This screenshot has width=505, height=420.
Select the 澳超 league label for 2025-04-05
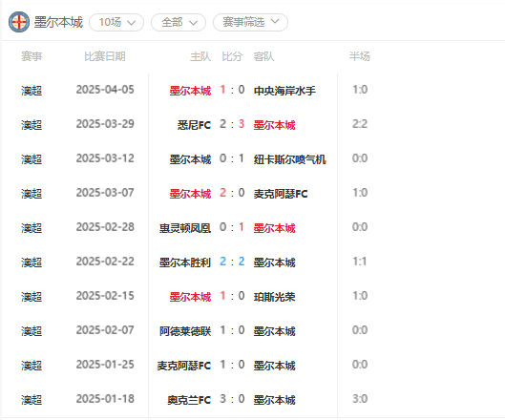pos(32,91)
